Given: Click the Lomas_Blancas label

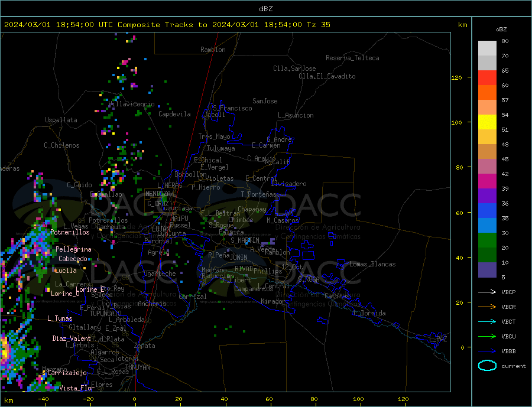Looking at the screenshot, I should pyautogui.click(x=372, y=264).
